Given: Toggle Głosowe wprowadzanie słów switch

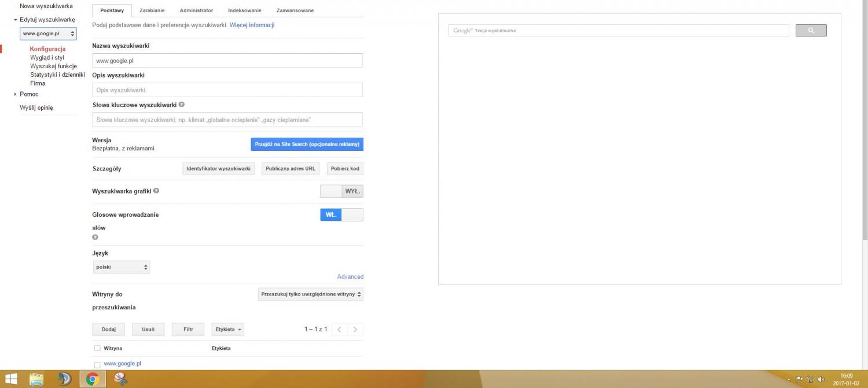Looking at the screenshot, I should coord(341,215).
